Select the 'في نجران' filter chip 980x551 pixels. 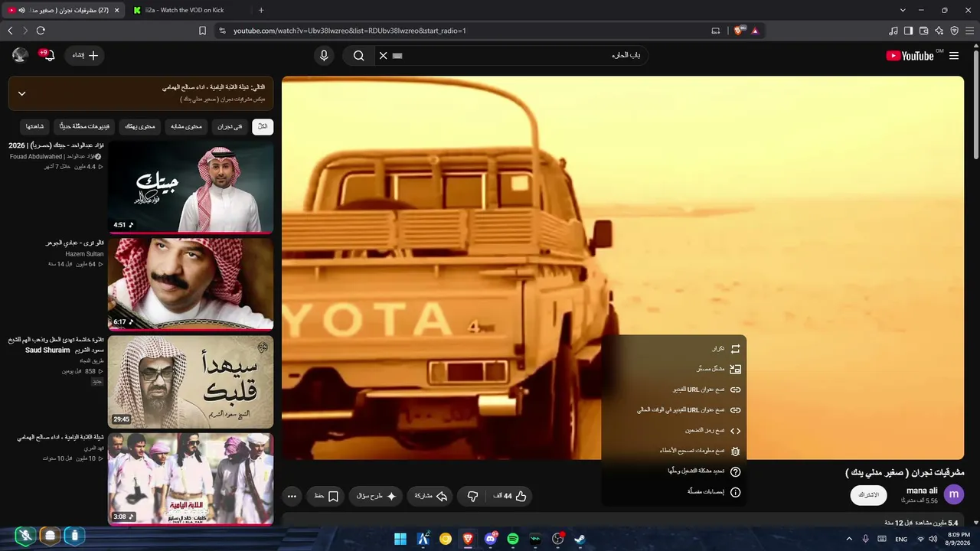click(230, 126)
